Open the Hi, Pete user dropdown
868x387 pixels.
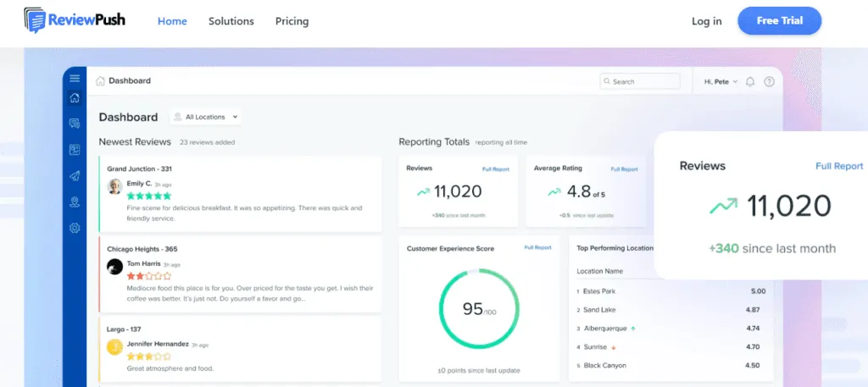tap(721, 82)
